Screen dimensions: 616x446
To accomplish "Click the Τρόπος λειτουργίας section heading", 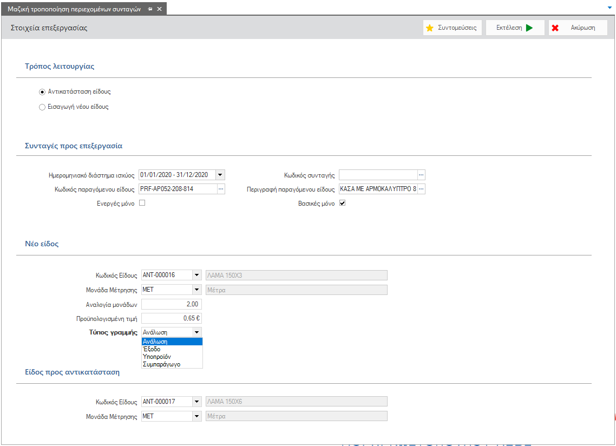I will click(60, 66).
